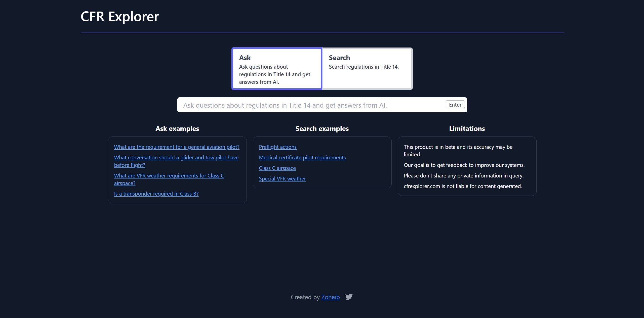Viewport: 644px width, 318px height.
Task: Click the preflight actions search example
Action: coord(277,146)
